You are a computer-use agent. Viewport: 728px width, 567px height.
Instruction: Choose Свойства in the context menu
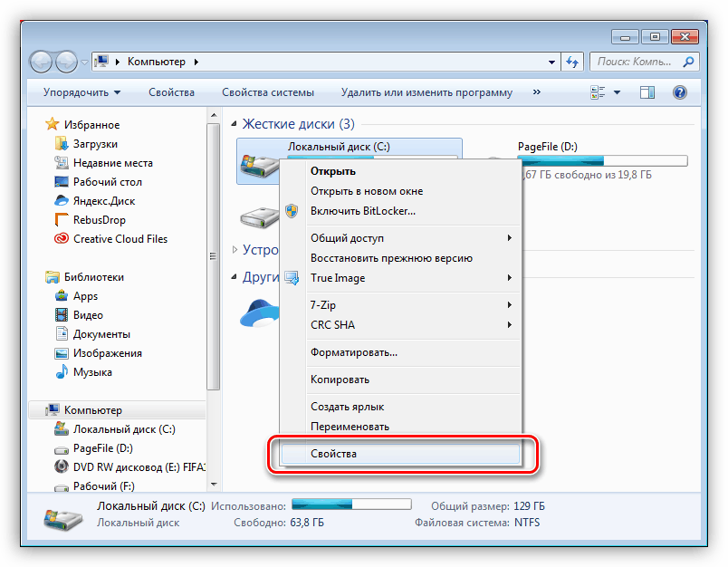400,454
